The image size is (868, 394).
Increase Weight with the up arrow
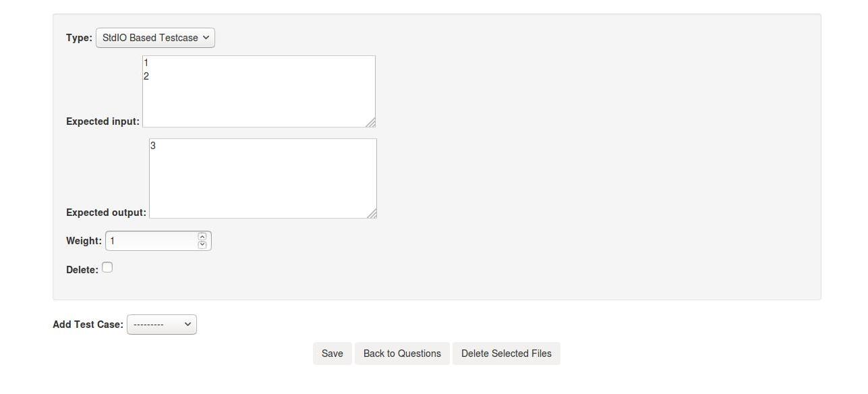point(202,237)
